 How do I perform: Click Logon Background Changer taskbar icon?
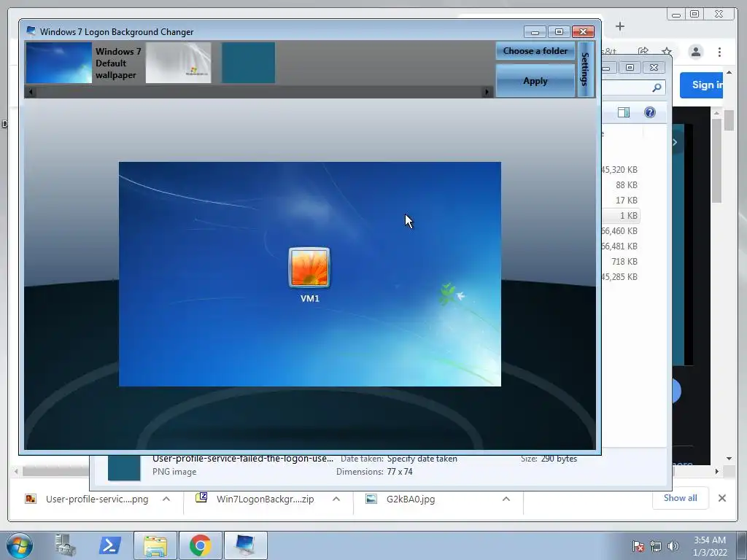246,545
